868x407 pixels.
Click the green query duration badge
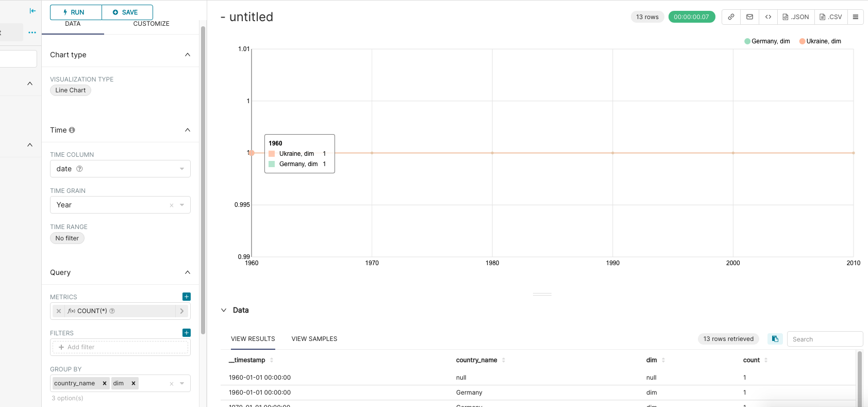click(x=692, y=17)
